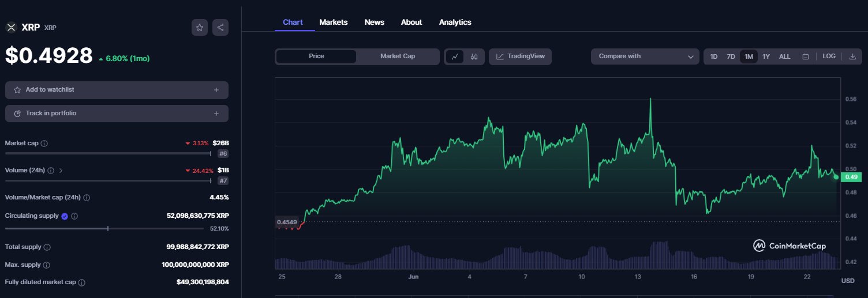868x298 pixels.
Task: Click plus icon on Track in portfolio
Action: [x=216, y=114]
